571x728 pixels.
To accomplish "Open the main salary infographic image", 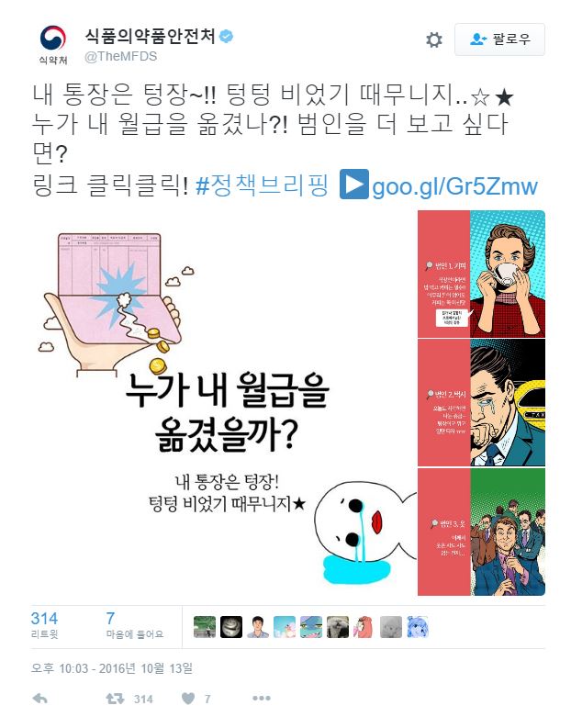I will click(x=224, y=403).
